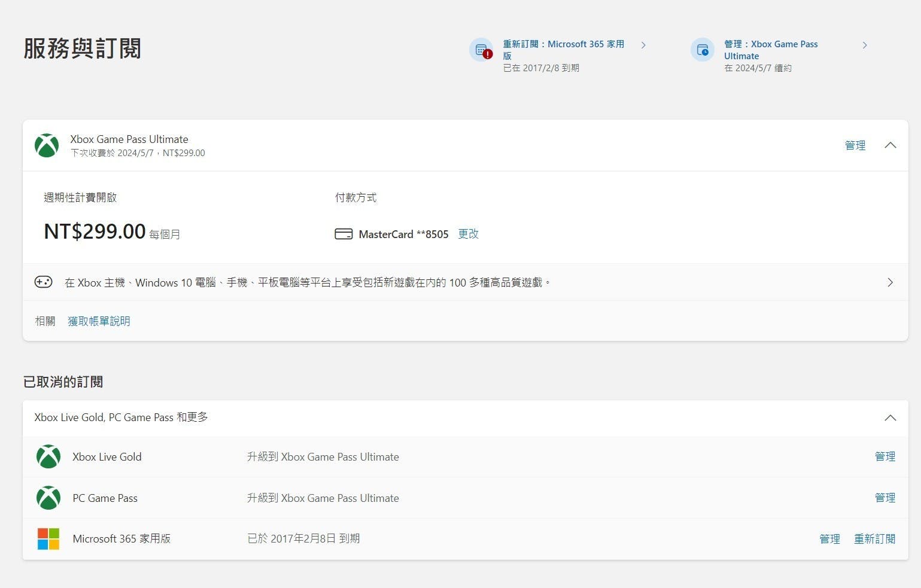This screenshot has width=921, height=588.
Task: Click the manage Xbox Game Pass Ultimate icon at top
Action: click(703, 50)
